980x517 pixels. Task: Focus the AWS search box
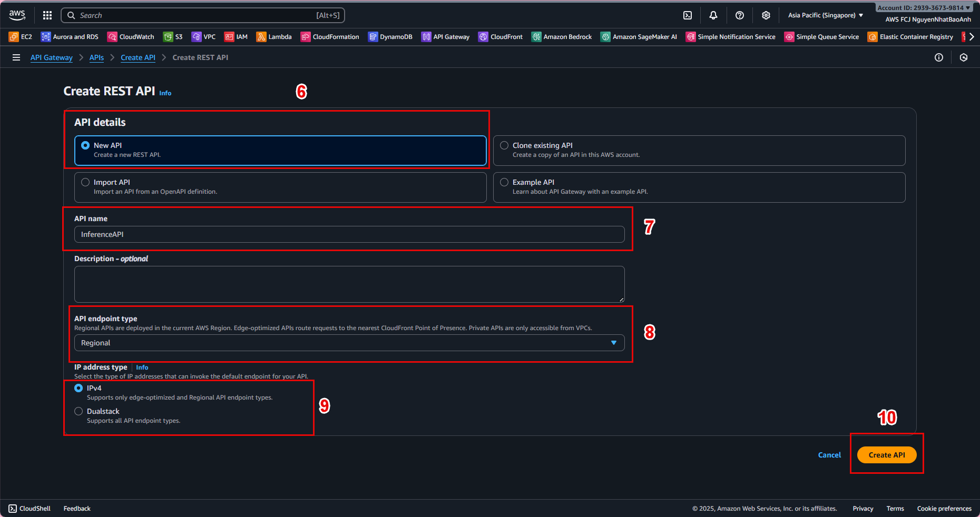(x=203, y=15)
